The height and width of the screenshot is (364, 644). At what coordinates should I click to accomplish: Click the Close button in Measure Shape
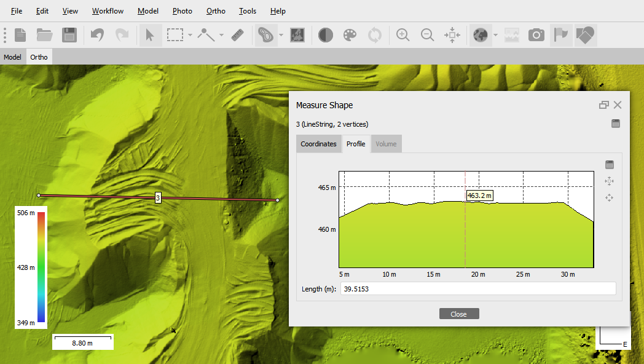pos(459,314)
